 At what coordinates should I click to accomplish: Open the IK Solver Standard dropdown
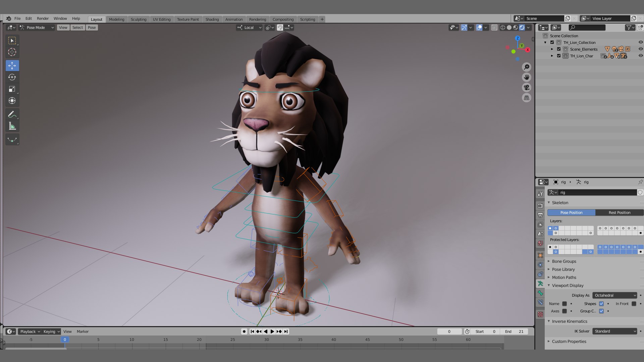click(614, 331)
